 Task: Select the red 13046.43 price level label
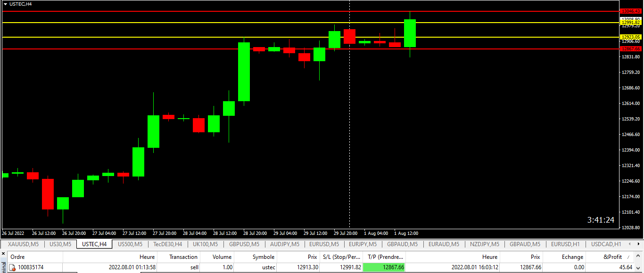point(631,11)
